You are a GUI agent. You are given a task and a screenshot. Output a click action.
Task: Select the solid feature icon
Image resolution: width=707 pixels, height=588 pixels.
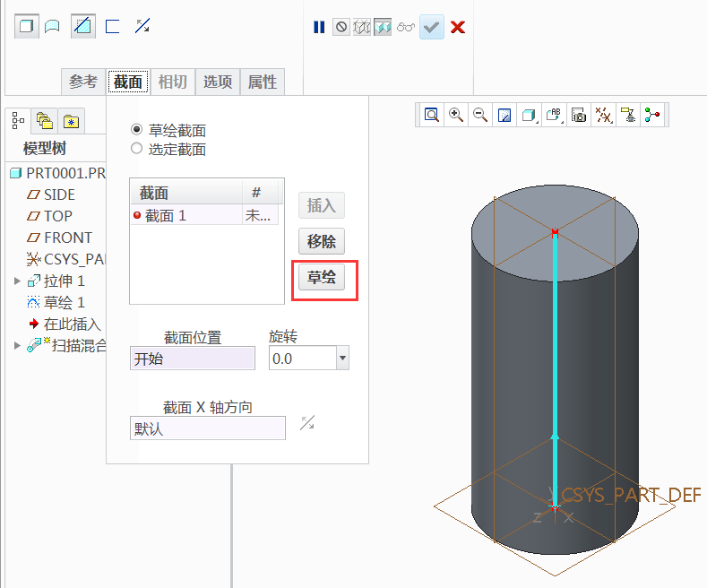(x=26, y=26)
